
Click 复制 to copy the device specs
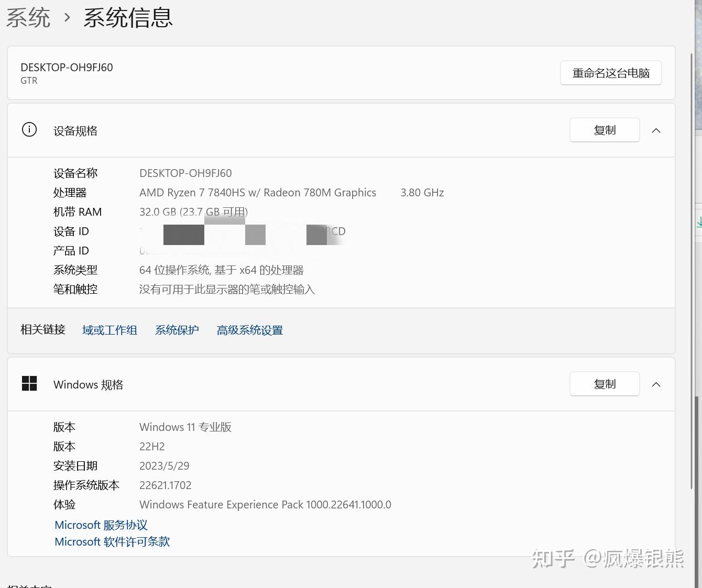(x=604, y=130)
